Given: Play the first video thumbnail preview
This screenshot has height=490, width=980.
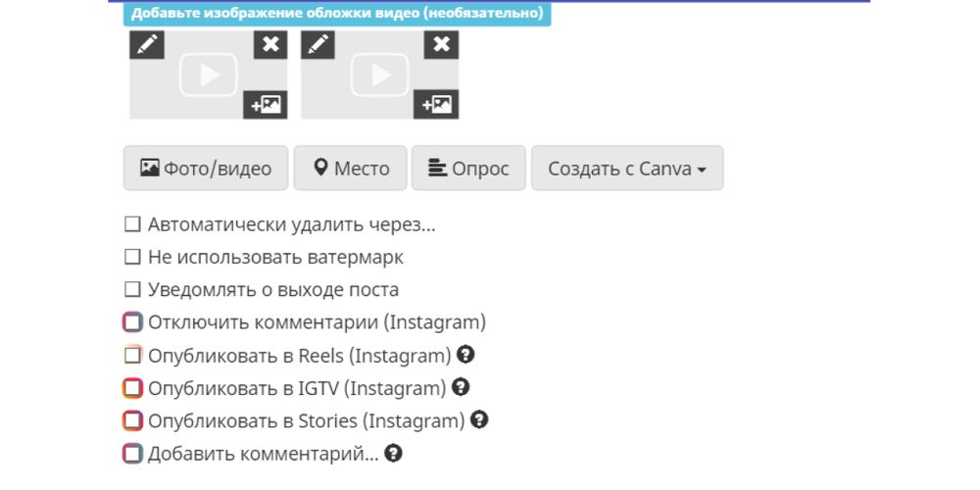Looking at the screenshot, I should pyautogui.click(x=209, y=75).
